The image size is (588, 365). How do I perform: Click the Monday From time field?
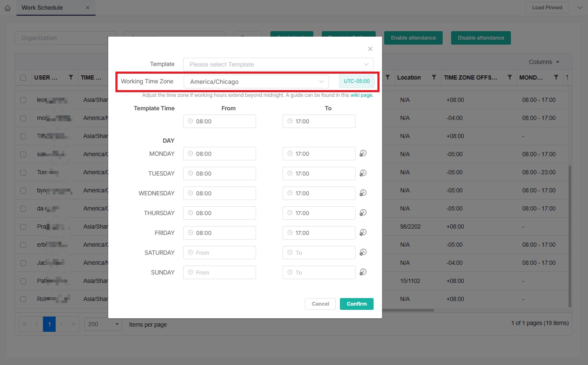219,154
